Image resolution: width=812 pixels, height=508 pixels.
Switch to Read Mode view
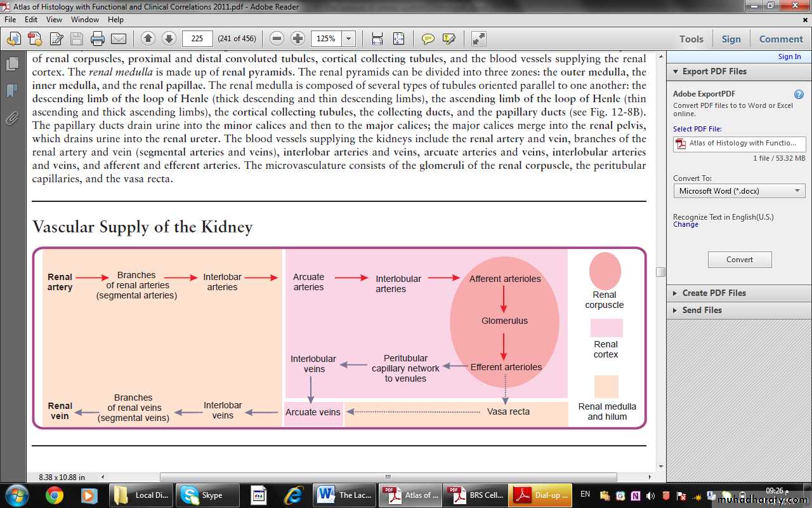478,39
